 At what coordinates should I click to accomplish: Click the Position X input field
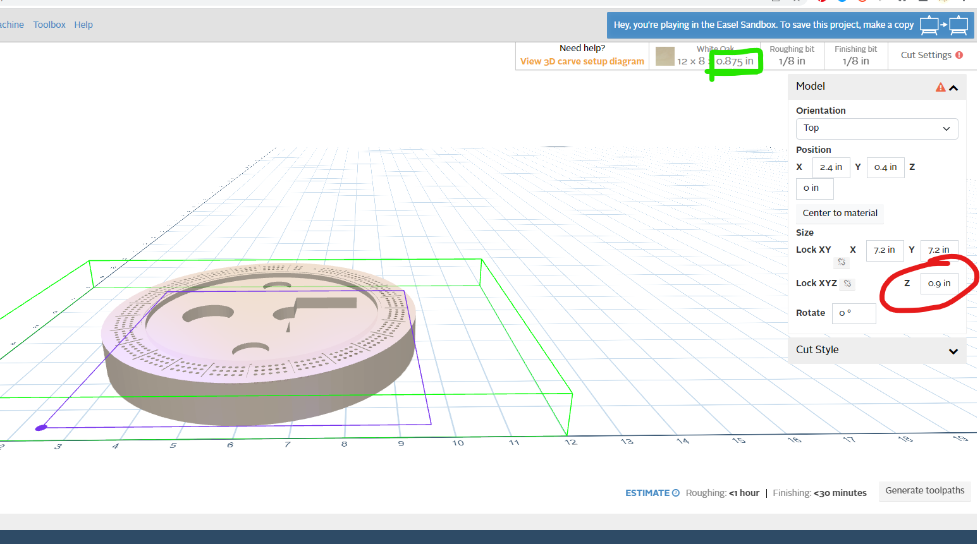(x=830, y=167)
